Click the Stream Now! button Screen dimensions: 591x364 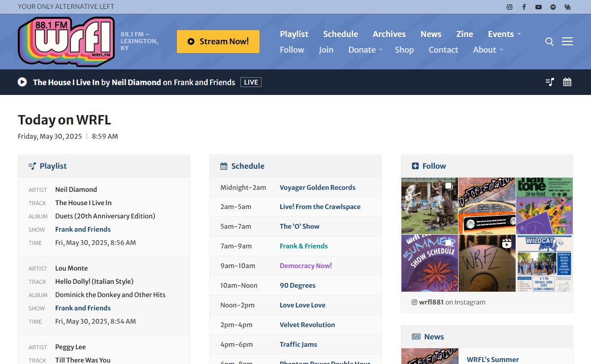click(218, 41)
